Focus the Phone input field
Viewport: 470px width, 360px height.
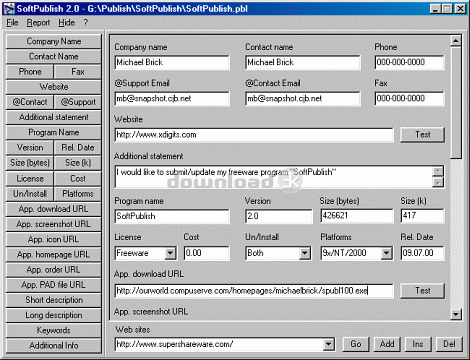pos(410,62)
